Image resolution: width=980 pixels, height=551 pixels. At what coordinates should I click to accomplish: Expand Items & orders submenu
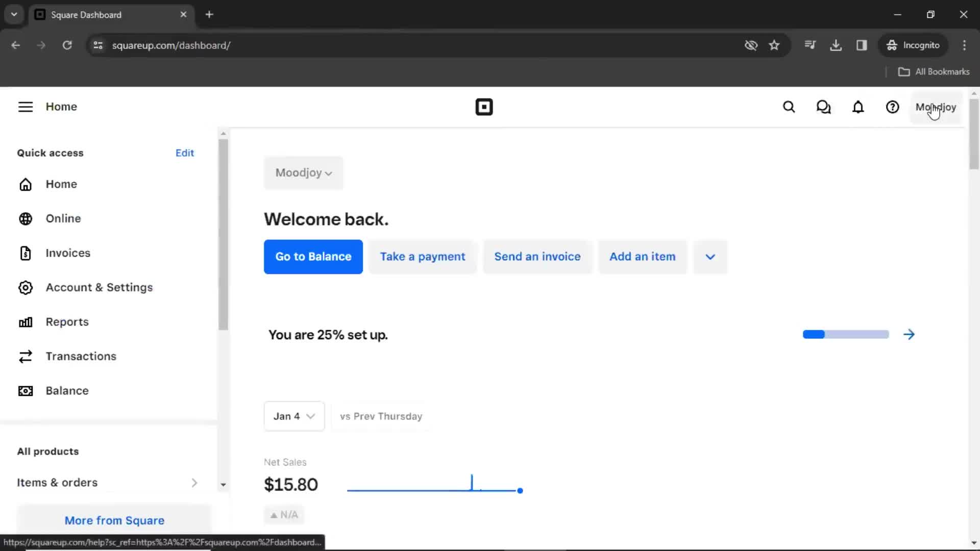[194, 483]
